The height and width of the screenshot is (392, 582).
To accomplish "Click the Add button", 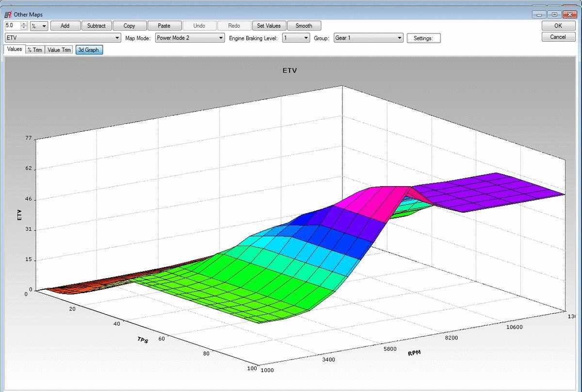I will pyautogui.click(x=65, y=26).
